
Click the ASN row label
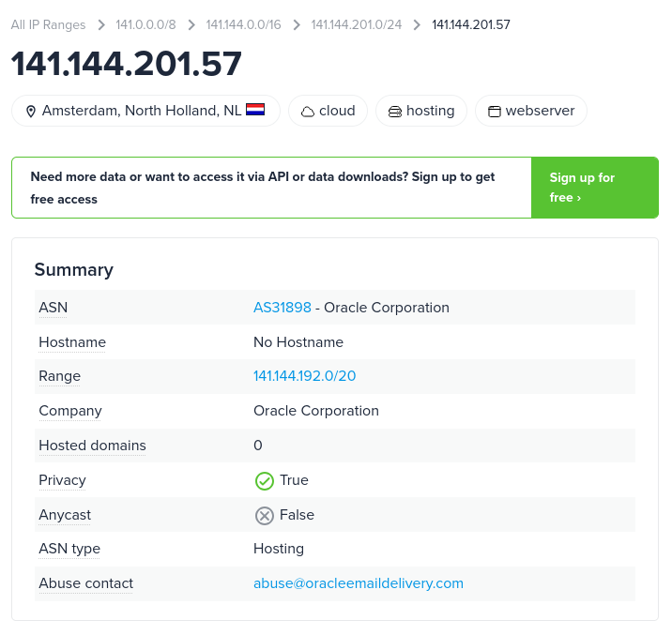point(53,308)
